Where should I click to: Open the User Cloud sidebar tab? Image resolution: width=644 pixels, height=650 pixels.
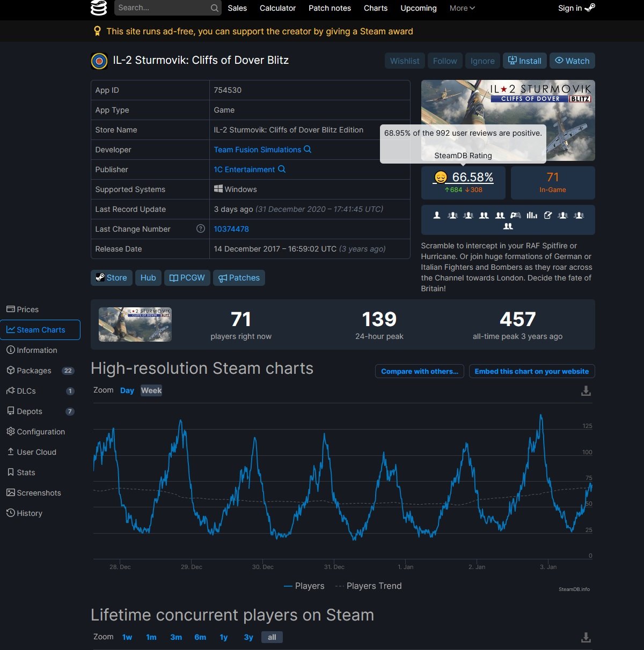point(40,452)
